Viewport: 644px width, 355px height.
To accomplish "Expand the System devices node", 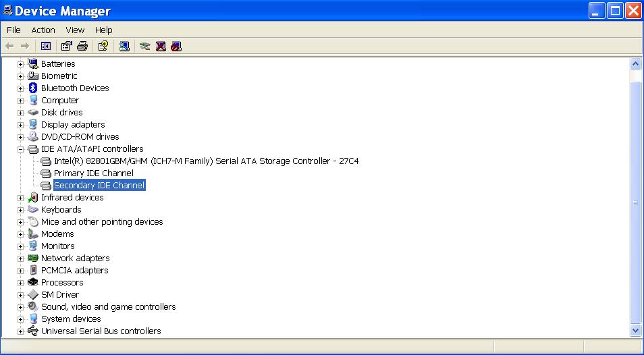I will (x=20, y=319).
